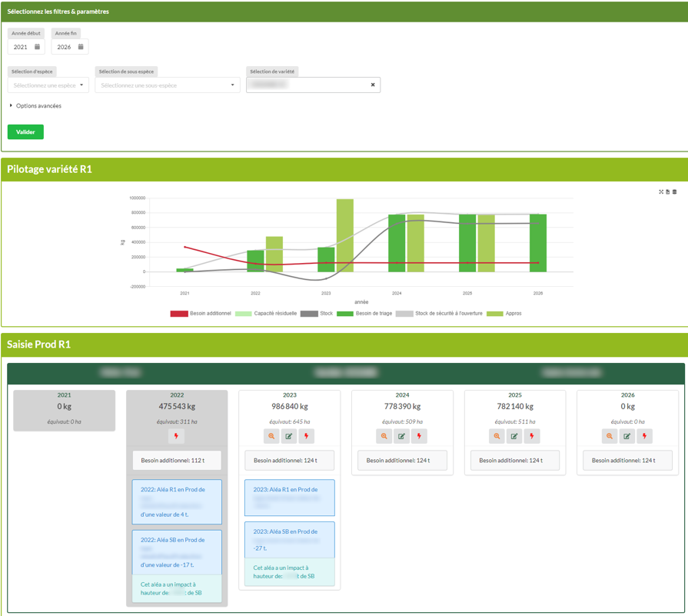Zoom into 2023 production details
Viewport: 688px width, 616px height.
click(271, 436)
